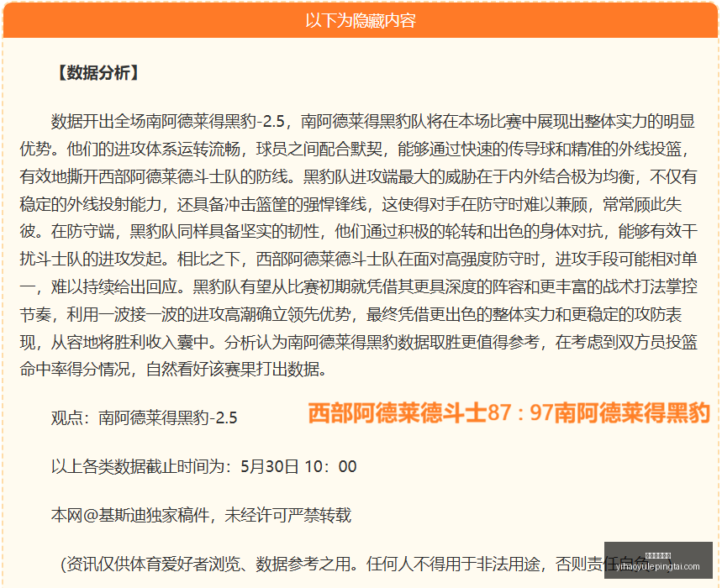Click the line starting 节奏,利用一波接一波

point(350,315)
